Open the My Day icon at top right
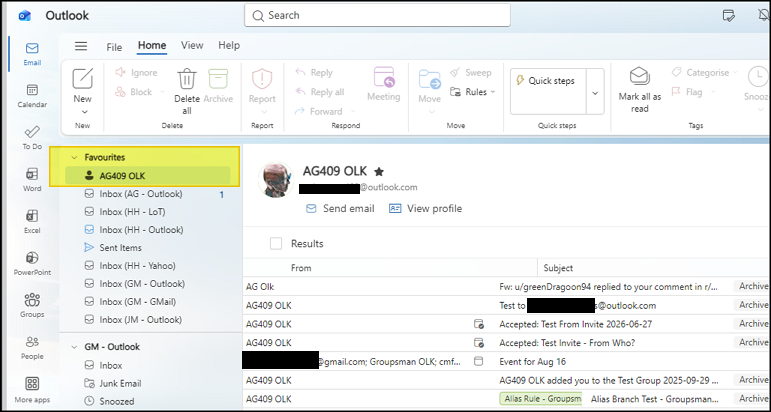Viewport: 771px width, 412px height. (729, 16)
